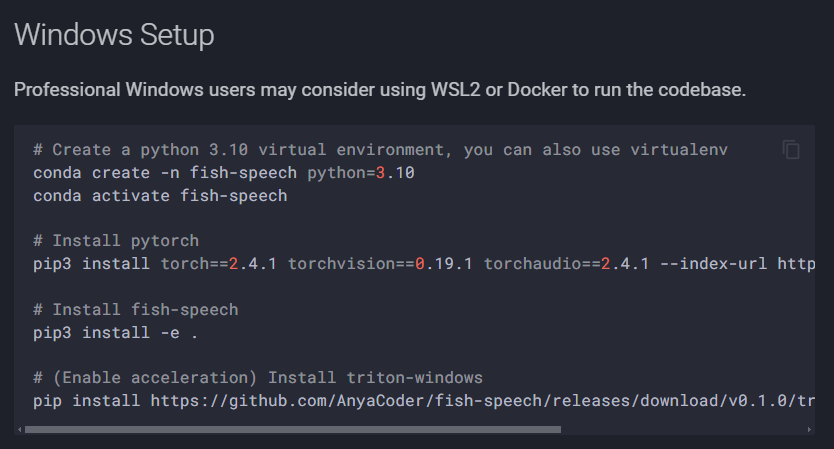The width and height of the screenshot is (834, 449).
Task: Click the torch==2.4.1 package text
Action: [x=218, y=264]
